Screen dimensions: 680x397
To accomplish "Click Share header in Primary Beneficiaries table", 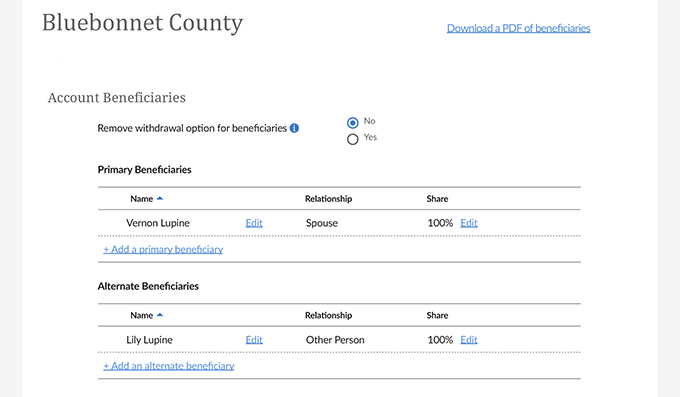I will click(x=437, y=199).
